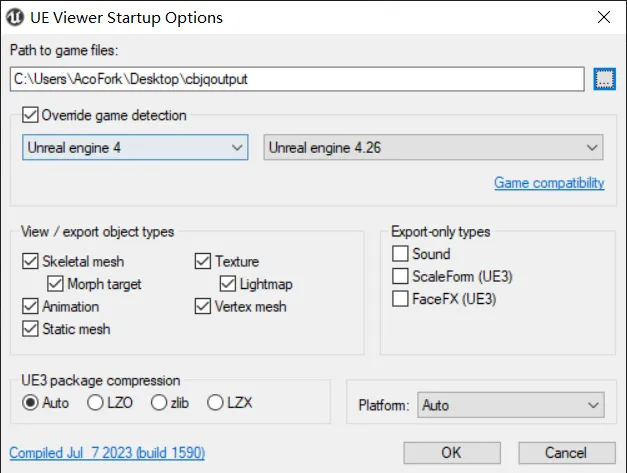Uncheck Override game detection checkbox
Image resolution: width=627 pixels, height=473 pixels.
pos(29,115)
